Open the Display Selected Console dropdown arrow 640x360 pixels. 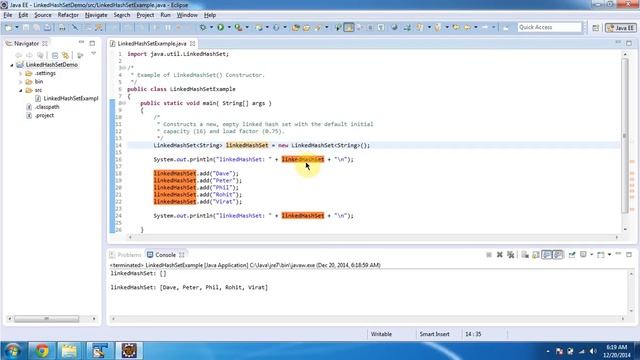591,255
